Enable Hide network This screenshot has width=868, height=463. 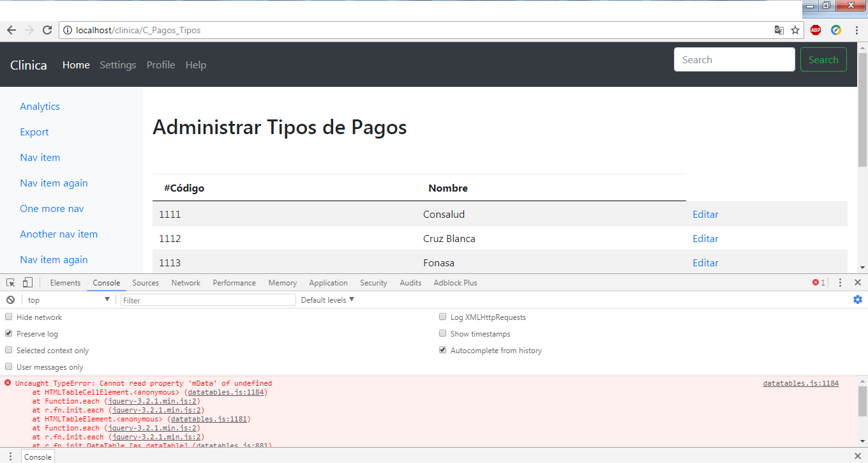coord(8,316)
